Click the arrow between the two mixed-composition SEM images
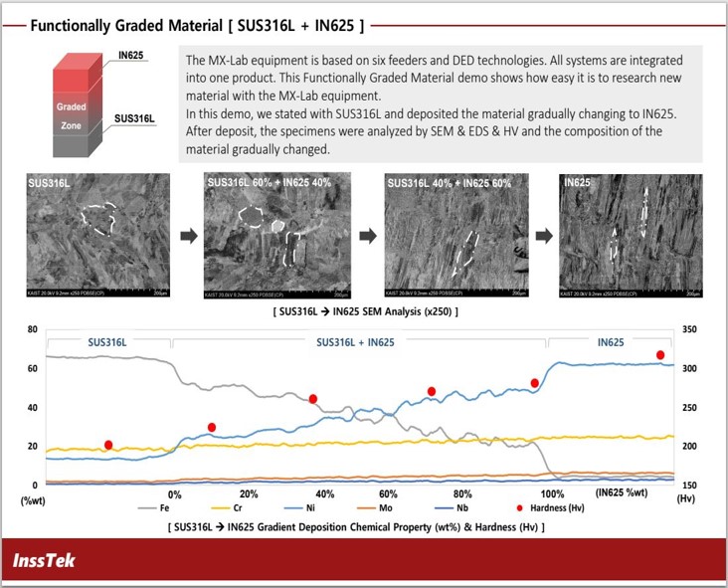This screenshot has width=728, height=588. tap(365, 237)
